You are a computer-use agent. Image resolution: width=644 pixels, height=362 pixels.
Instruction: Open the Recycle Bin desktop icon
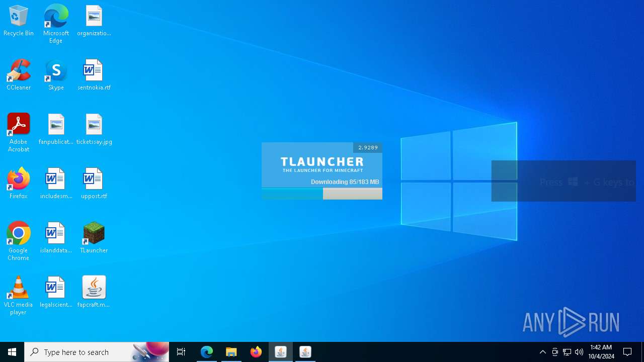click(19, 21)
